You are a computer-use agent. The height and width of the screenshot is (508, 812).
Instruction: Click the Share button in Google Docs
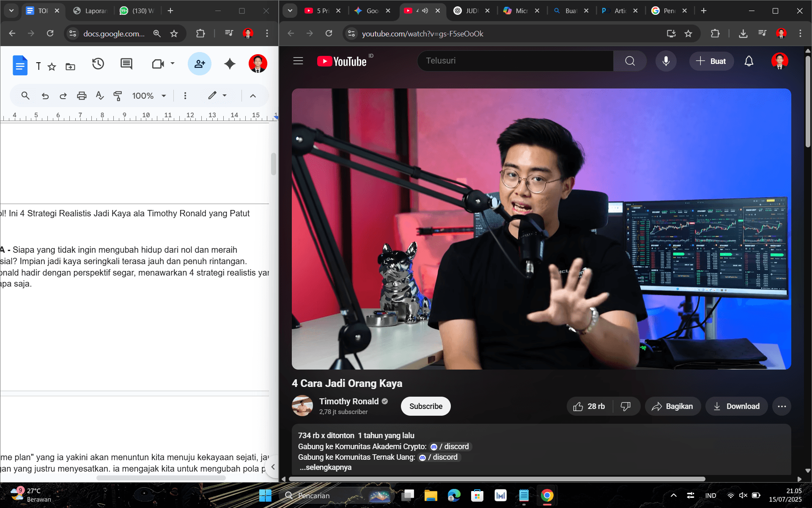[x=200, y=64]
